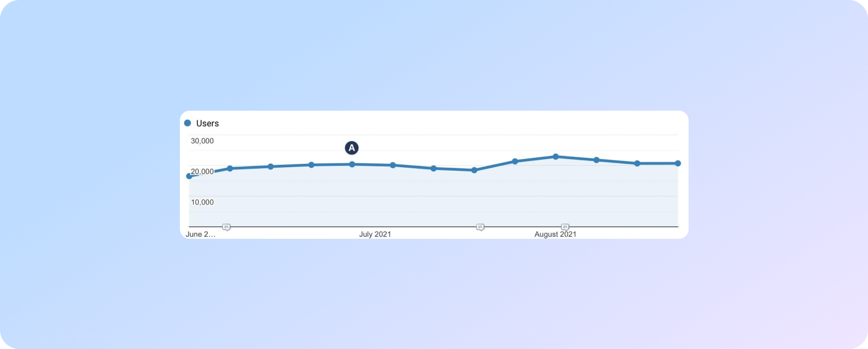Select the second data point from the left
Screen dimensions: 868x349
tap(230, 168)
